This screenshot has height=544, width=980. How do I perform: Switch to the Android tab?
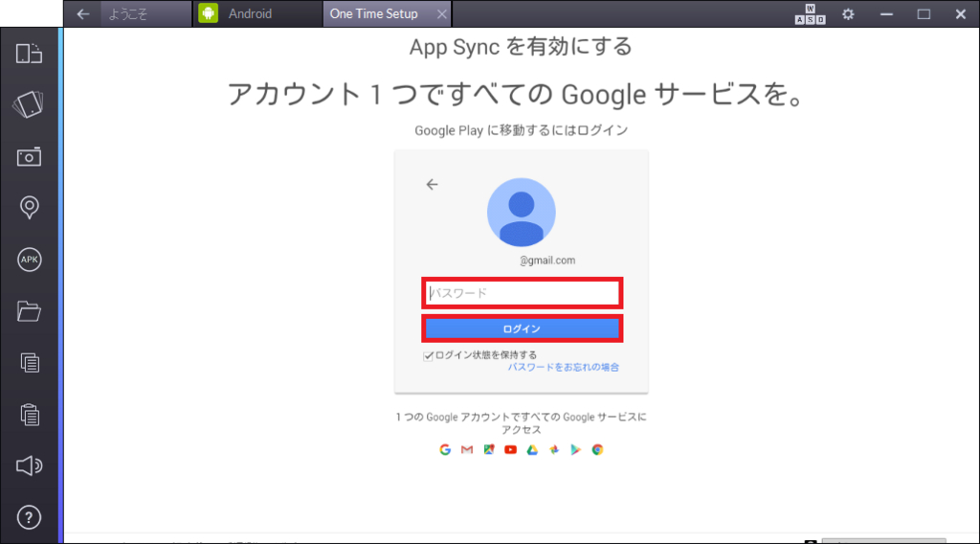pyautogui.click(x=257, y=13)
